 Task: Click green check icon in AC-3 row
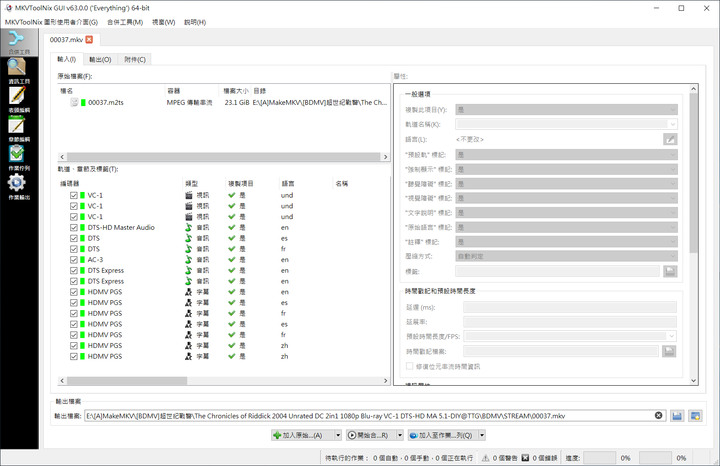click(232, 259)
